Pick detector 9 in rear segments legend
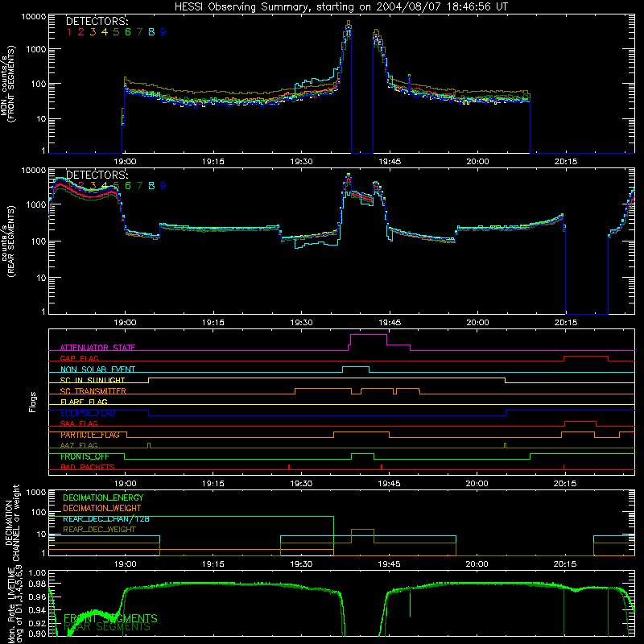The width and height of the screenshot is (644, 644). click(x=163, y=186)
